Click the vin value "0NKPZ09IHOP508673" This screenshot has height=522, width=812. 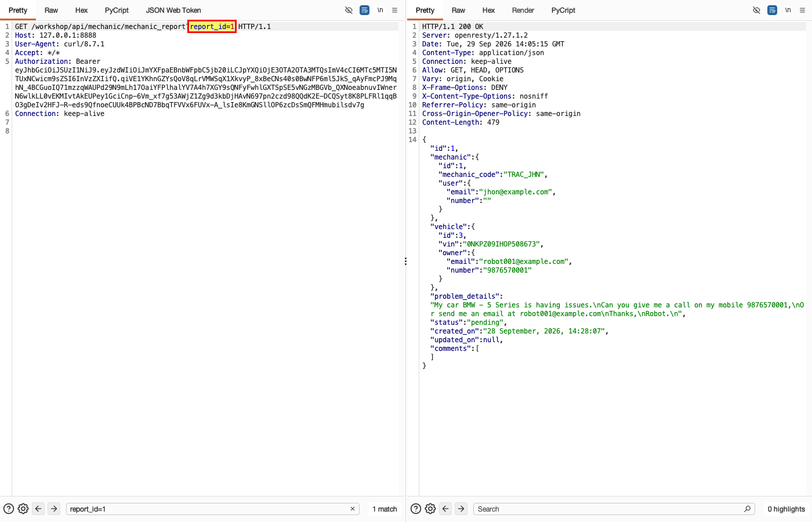(x=501, y=244)
